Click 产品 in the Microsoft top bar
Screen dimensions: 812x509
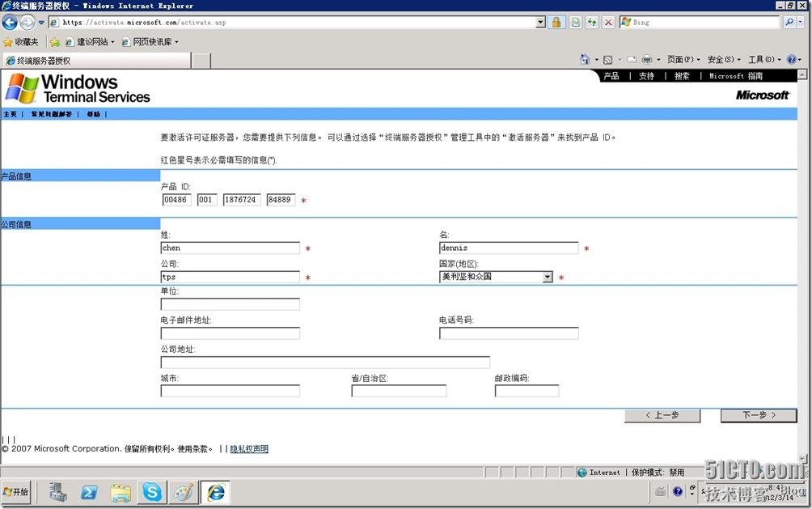coord(611,76)
